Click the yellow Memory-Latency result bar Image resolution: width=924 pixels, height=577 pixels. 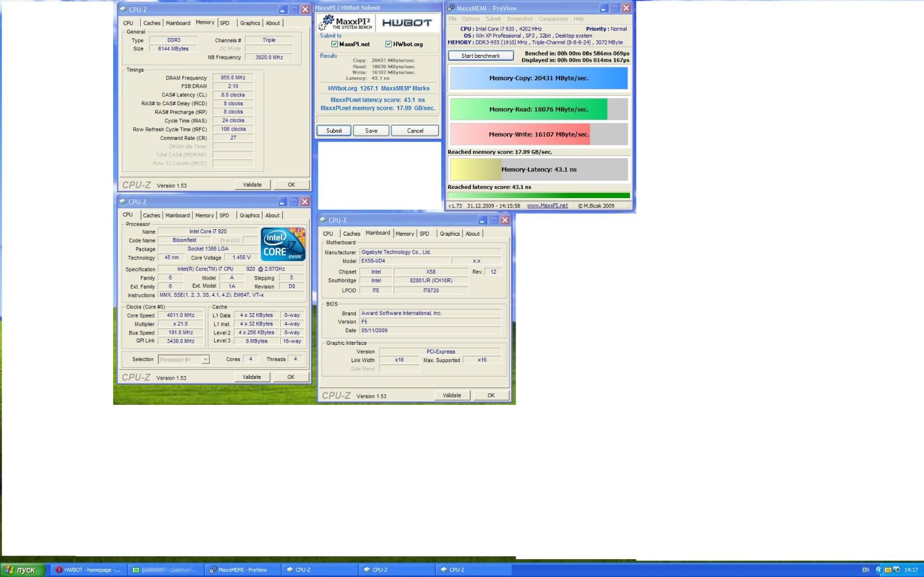coord(539,169)
